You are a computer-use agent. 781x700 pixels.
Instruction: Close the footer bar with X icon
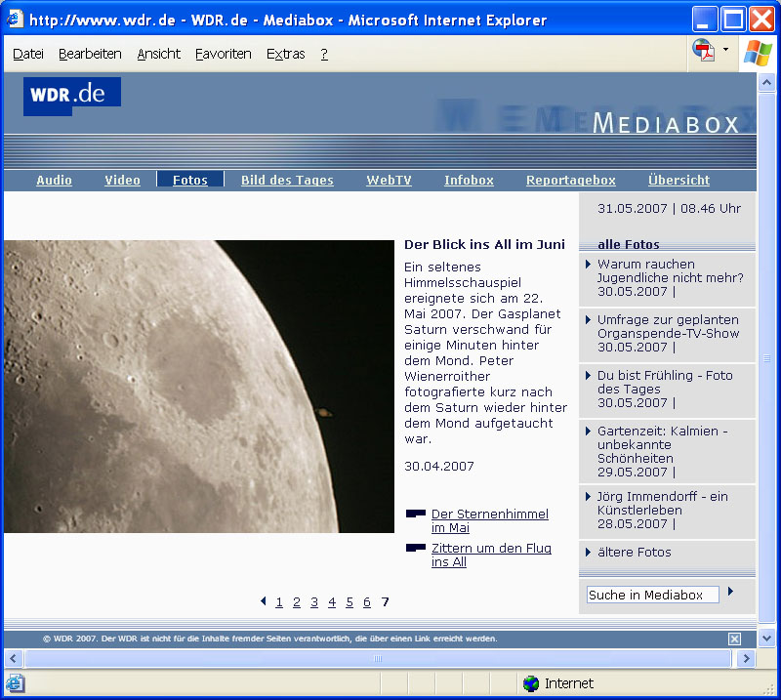(x=734, y=638)
